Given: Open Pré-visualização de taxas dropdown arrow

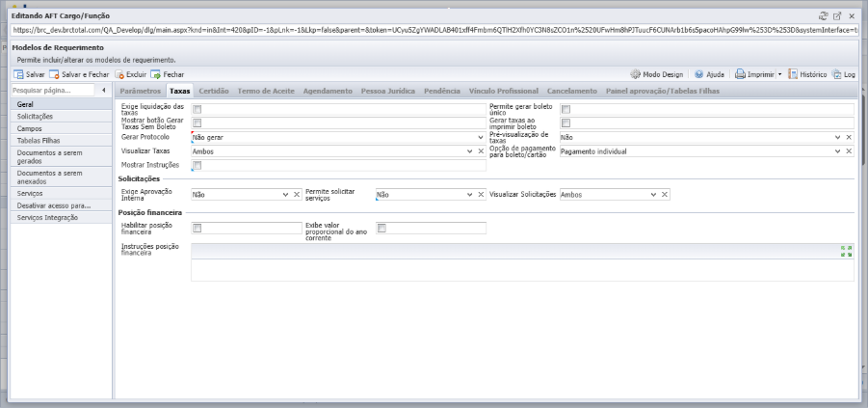Looking at the screenshot, I should (x=838, y=137).
